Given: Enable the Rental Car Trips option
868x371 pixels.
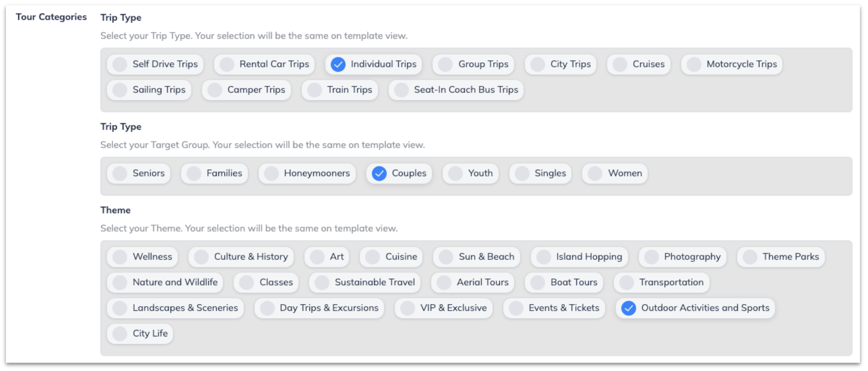Looking at the screenshot, I should pyautogui.click(x=265, y=64).
